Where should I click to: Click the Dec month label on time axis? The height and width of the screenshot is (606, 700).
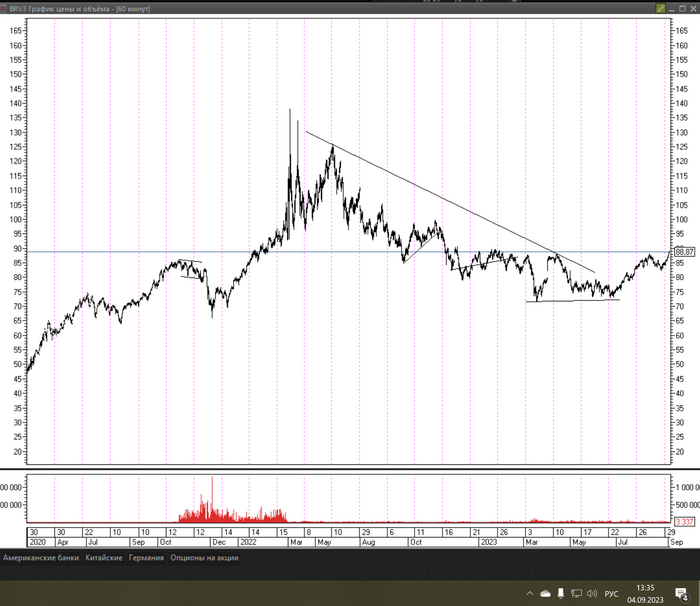(x=219, y=542)
